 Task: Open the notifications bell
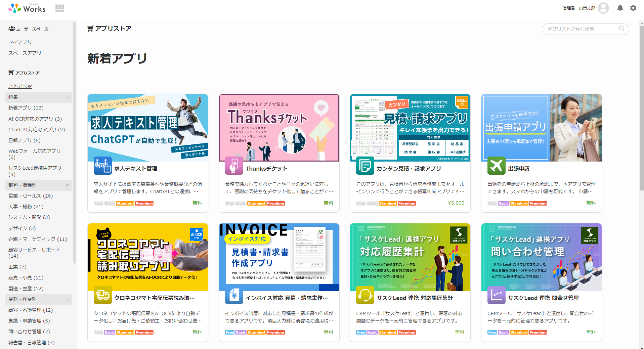(620, 8)
